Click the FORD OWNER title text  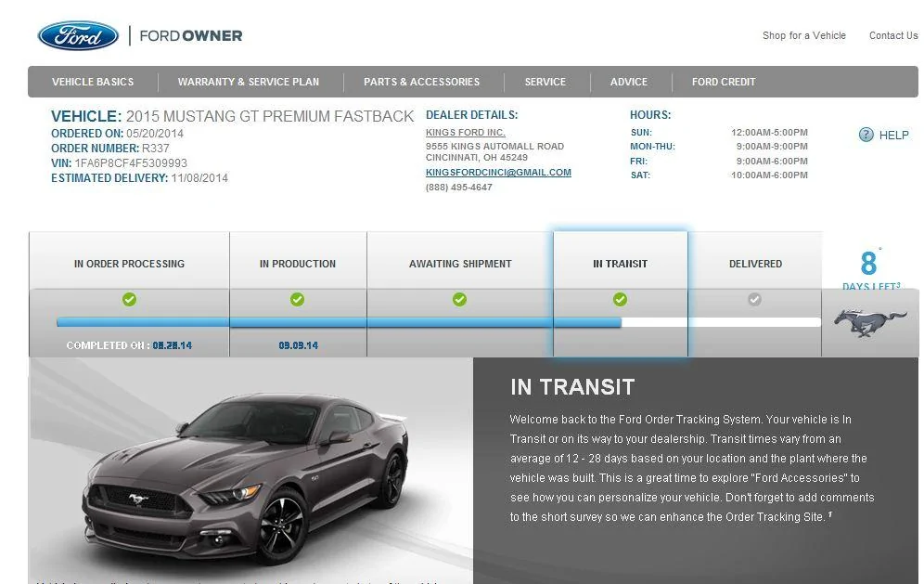click(x=191, y=36)
